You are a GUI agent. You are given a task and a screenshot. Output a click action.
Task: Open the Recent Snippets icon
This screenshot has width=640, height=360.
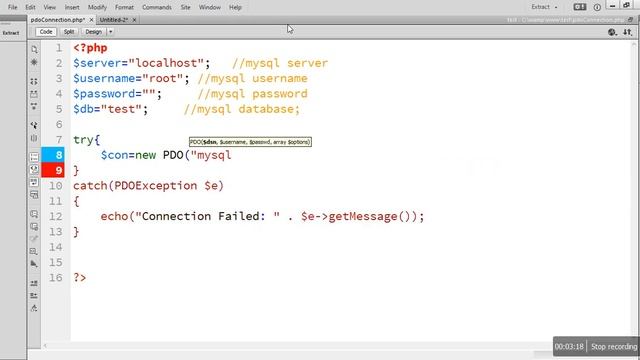coord(34,251)
